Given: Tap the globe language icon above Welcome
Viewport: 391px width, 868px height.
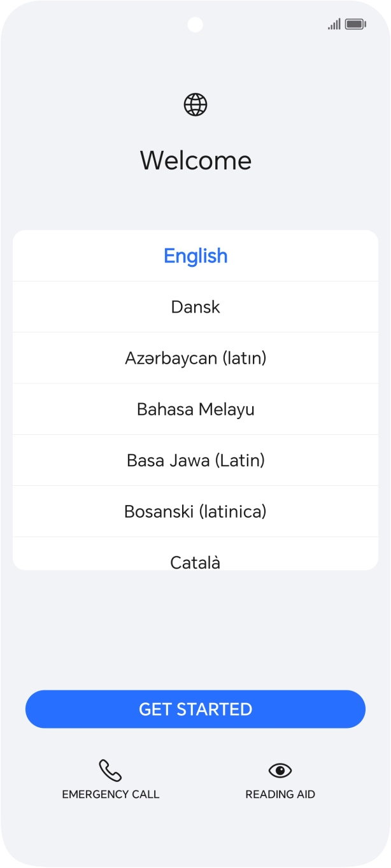Looking at the screenshot, I should point(195,104).
